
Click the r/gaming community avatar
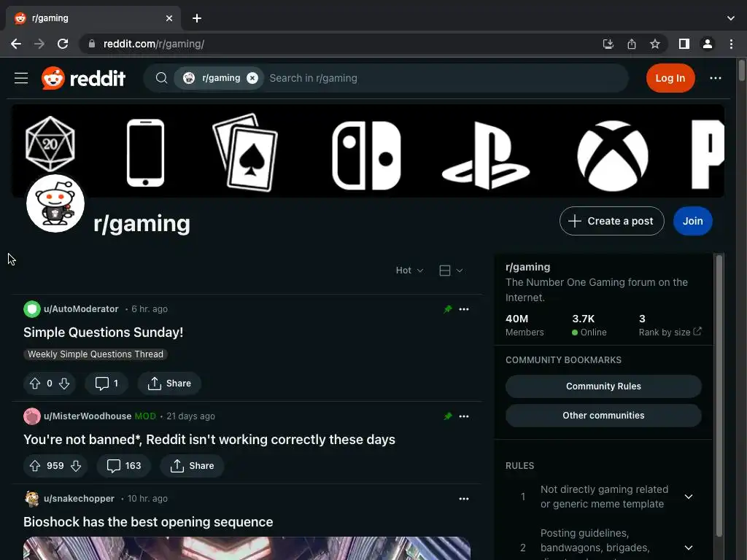point(55,203)
